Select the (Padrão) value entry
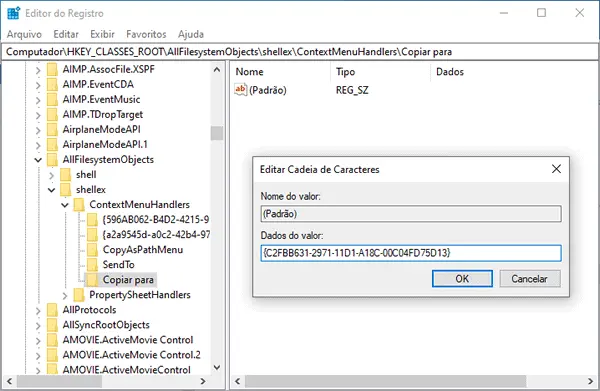600x391 pixels. coord(267,90)
